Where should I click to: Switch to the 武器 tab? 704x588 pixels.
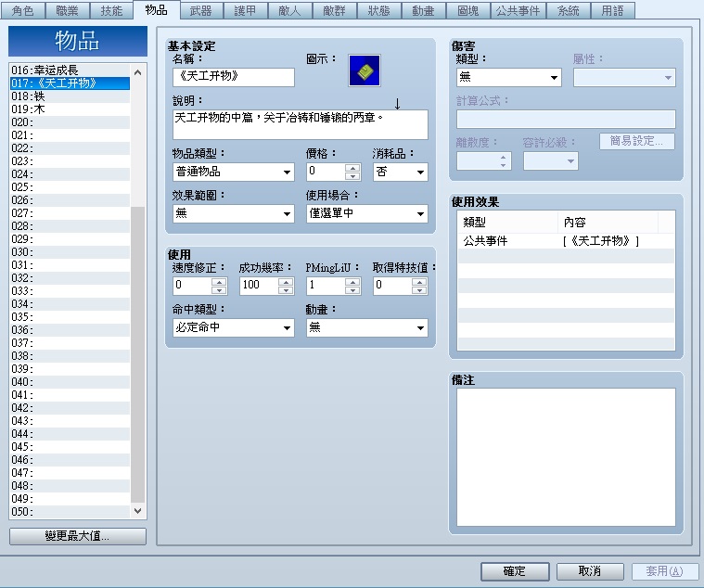coord(200,10)
